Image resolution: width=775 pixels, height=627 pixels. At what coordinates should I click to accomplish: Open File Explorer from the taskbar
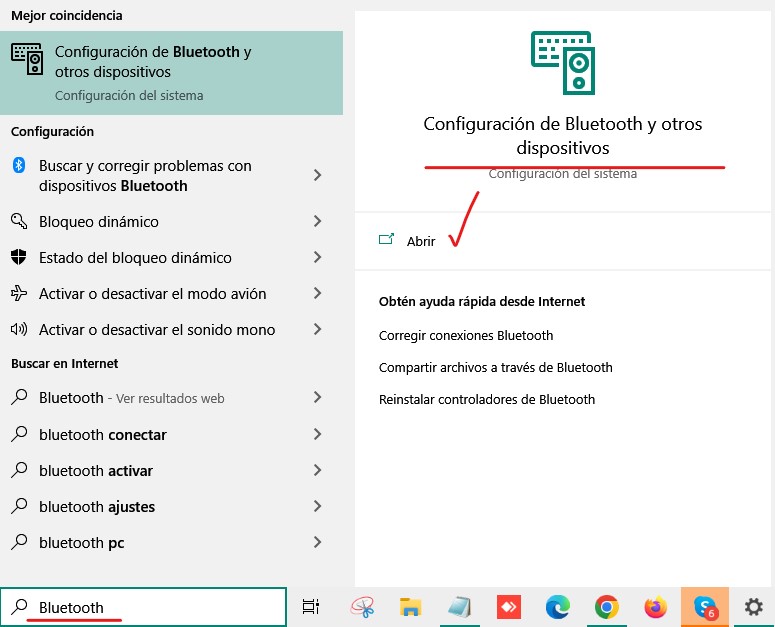[x=410, y=606]
